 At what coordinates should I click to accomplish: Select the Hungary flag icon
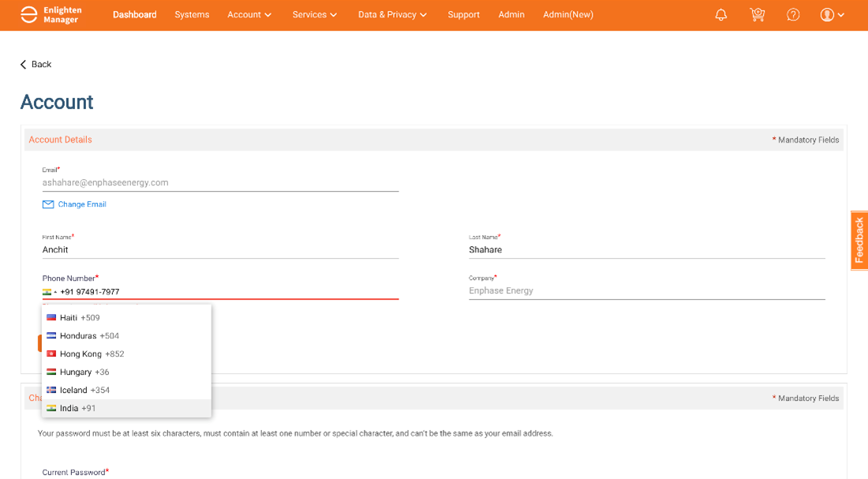click(51, 372)
